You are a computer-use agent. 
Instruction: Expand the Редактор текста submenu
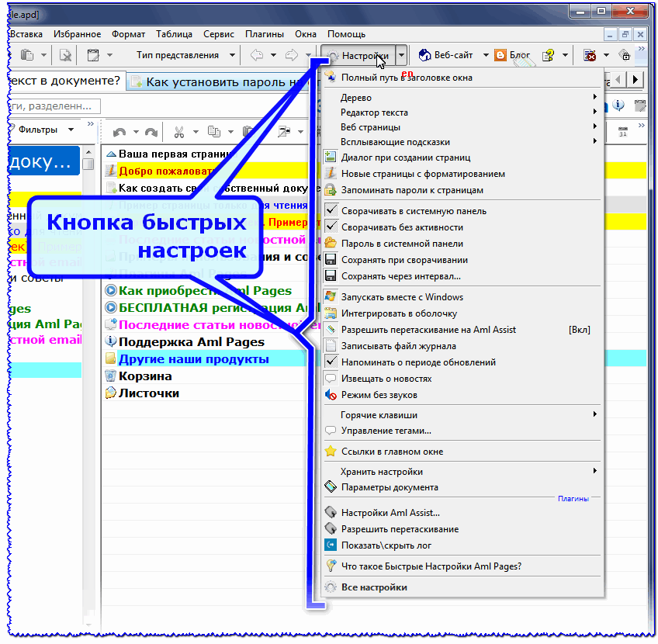462,113
